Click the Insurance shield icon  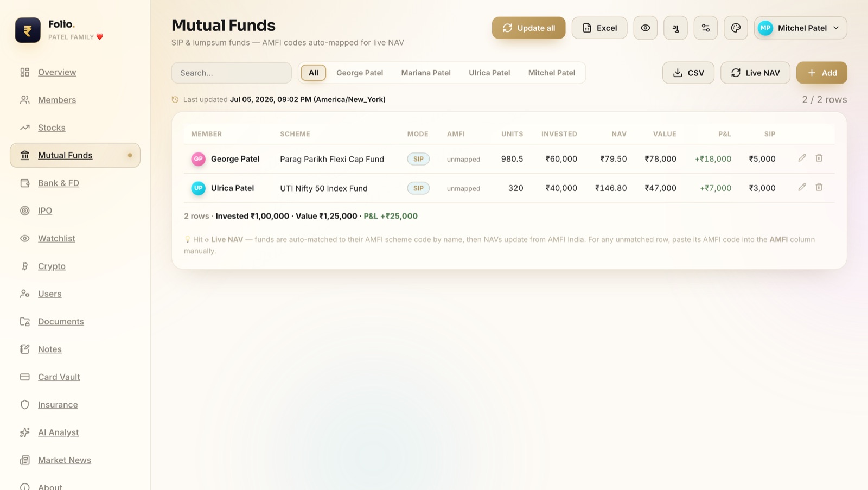coord(25,404)
